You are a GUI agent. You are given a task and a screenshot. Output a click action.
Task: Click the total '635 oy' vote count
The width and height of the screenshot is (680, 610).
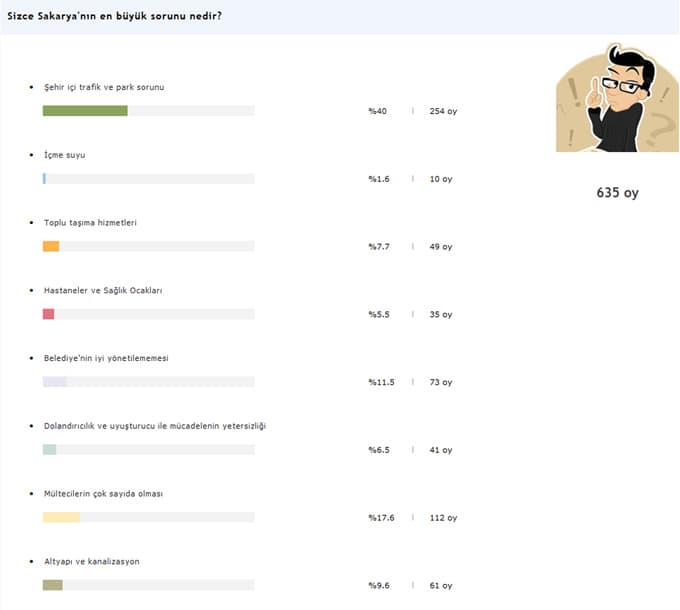pos(617,192)
